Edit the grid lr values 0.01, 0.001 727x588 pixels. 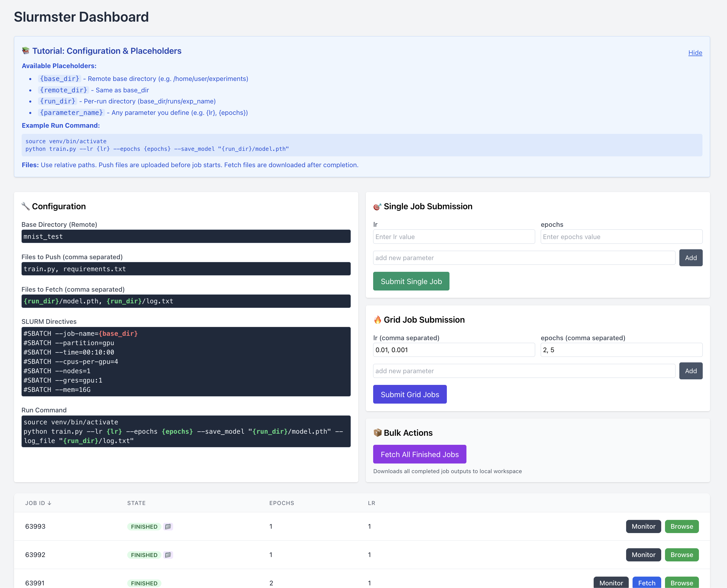point(454,350)
